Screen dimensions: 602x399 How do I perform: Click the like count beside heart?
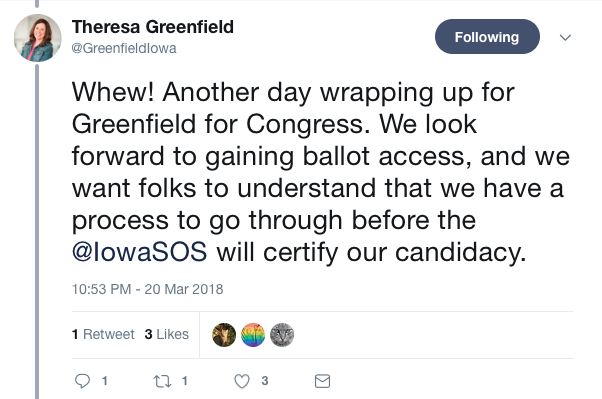[265, 381]
